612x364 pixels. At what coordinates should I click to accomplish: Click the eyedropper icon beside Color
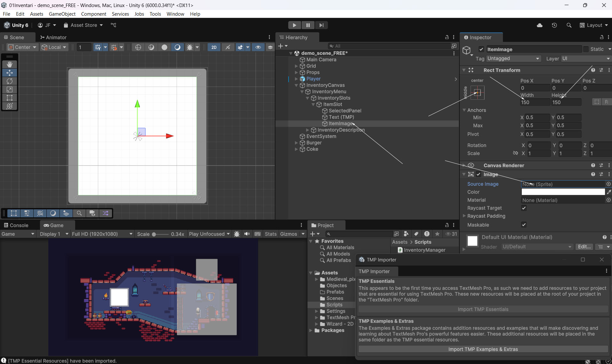(609, 192)
